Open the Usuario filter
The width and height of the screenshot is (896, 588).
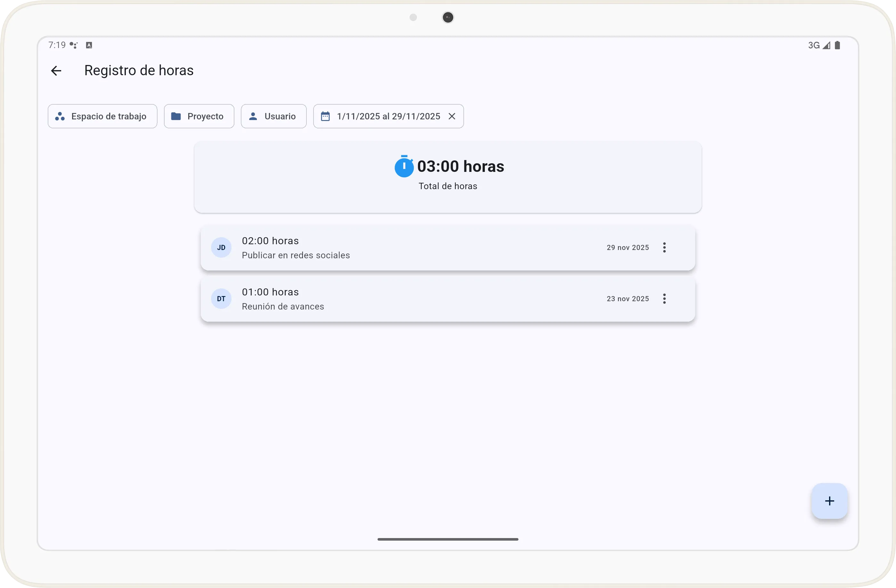[273, 116]
